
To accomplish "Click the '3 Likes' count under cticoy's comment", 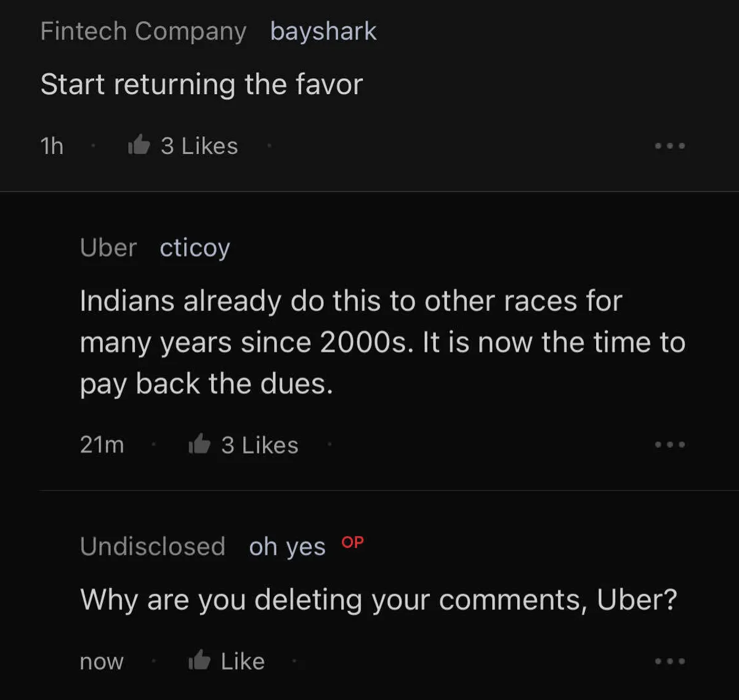I will 259,445.
